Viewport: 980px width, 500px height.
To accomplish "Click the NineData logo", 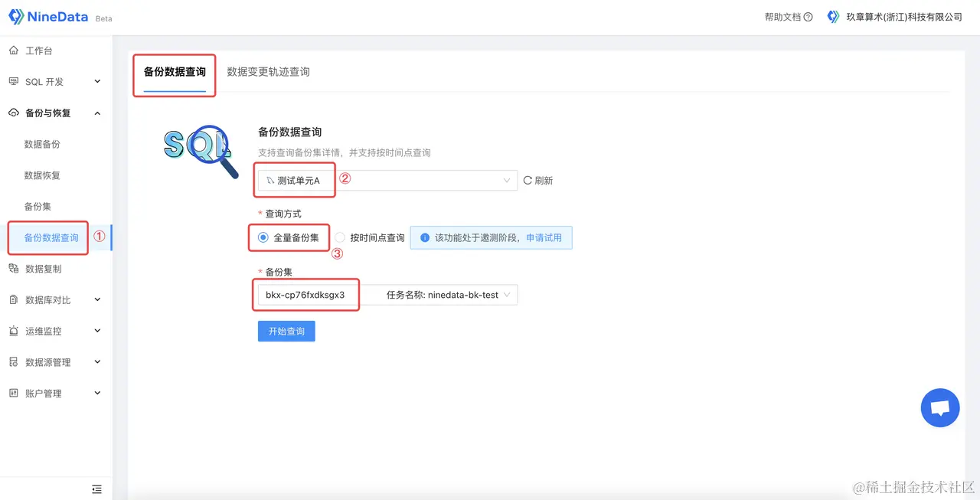I will (x=48, y=15).
